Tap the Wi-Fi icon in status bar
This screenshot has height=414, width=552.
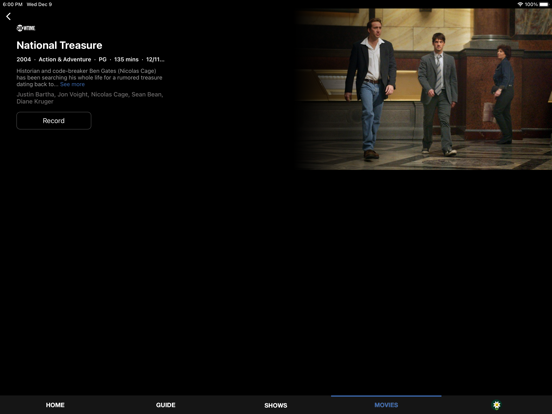pyautogui.click(x=520, y=4)
